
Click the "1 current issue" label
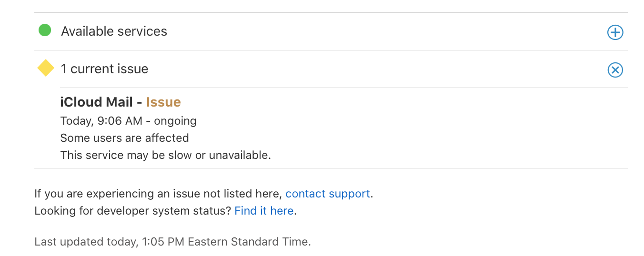click(105, 69)
